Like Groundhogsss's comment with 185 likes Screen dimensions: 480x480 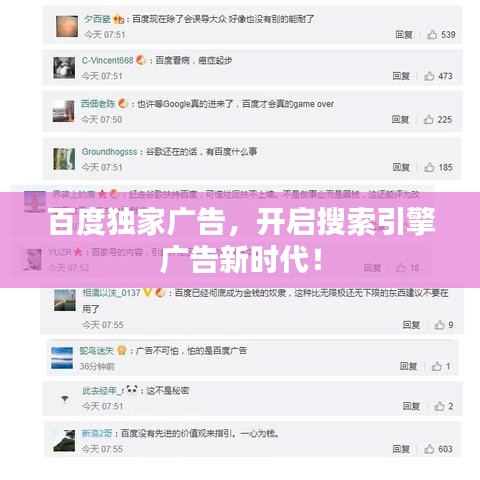(x=429, y=167)
